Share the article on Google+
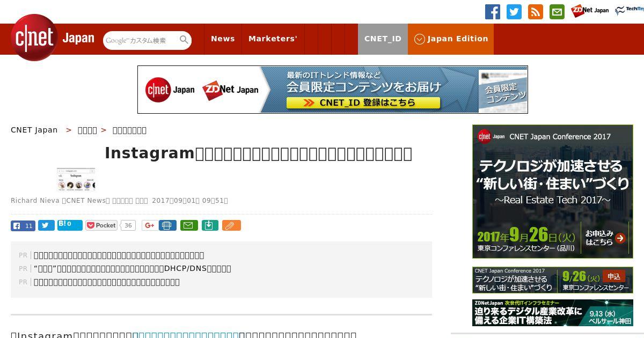Screen dimensions: 644x338 [149, 225]
